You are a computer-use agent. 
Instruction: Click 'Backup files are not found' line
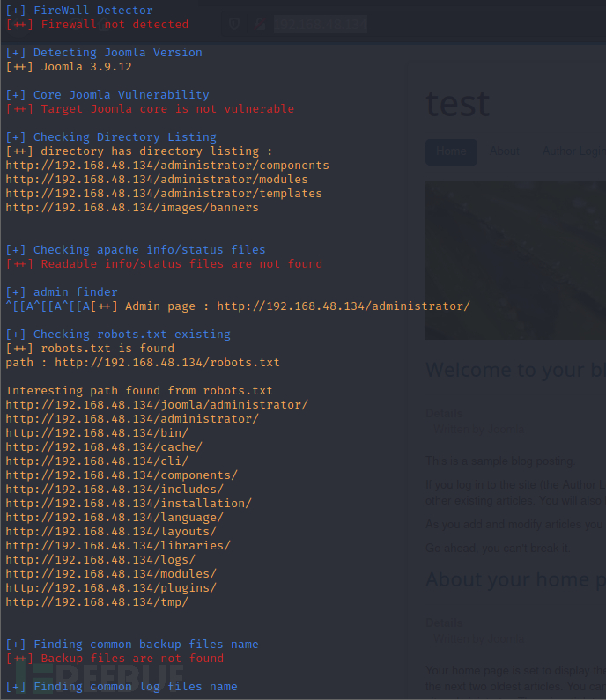pyautogui.click(x=115, y=659)
